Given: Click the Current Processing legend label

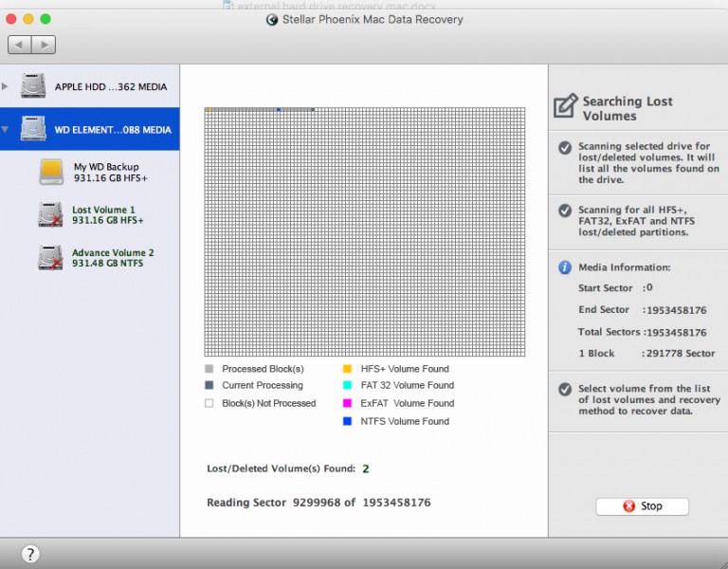Looking at the screenshot, I should (x=263, y=385).
